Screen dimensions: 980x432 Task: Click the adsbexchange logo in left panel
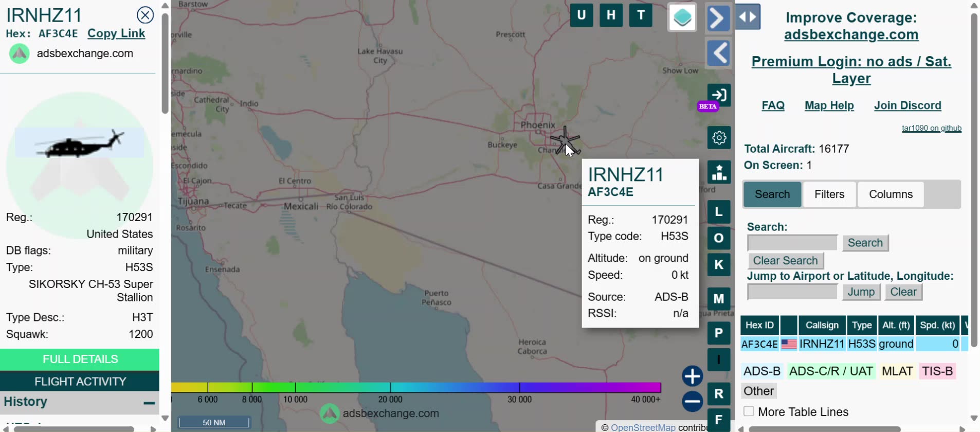[x=20, y=53]
